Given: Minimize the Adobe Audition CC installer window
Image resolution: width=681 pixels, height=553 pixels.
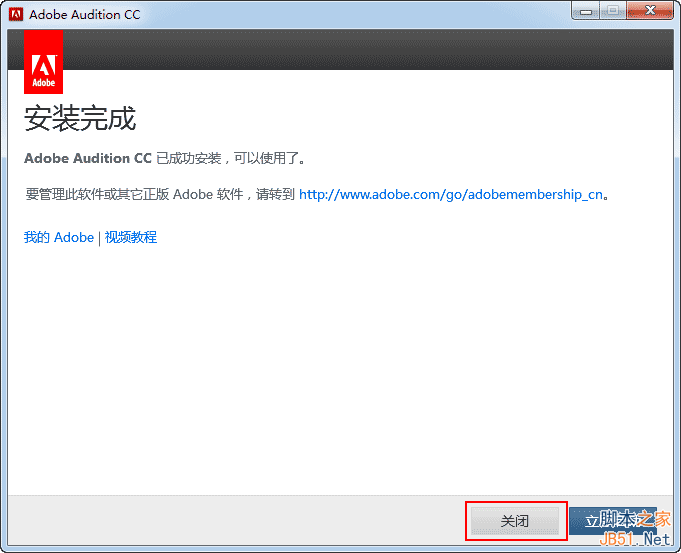Looking at the screenshot, I should 585,11.
